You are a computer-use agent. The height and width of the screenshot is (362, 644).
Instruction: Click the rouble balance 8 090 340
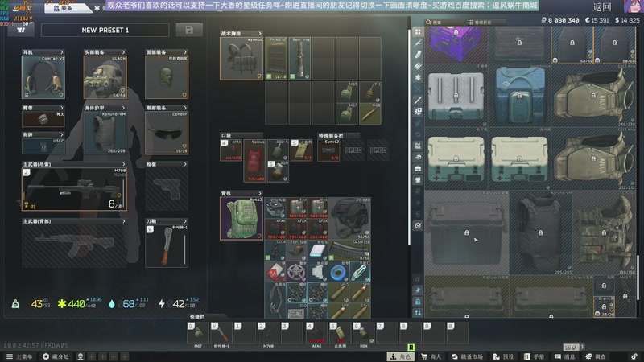click(x=560, y=20)
